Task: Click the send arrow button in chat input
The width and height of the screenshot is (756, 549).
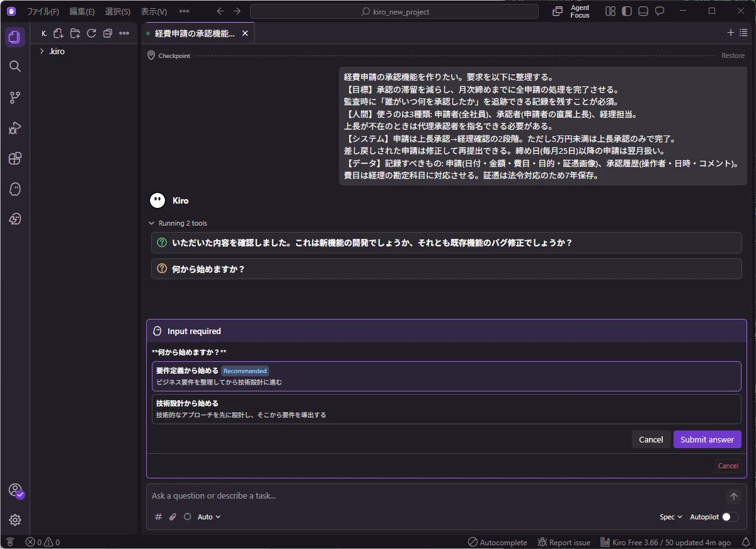Action: pyautogui.click(x=733, y=496)
